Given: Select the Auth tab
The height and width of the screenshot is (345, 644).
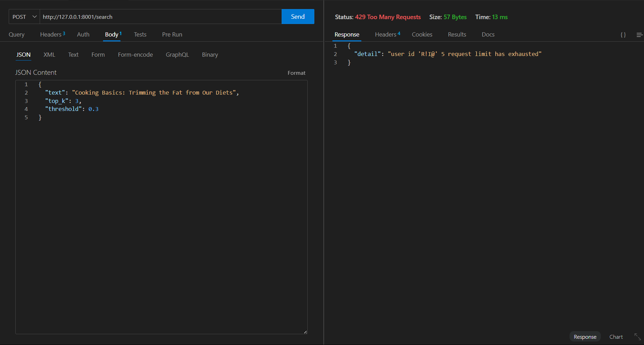Looking at the screenshot, I should point(83,34).
